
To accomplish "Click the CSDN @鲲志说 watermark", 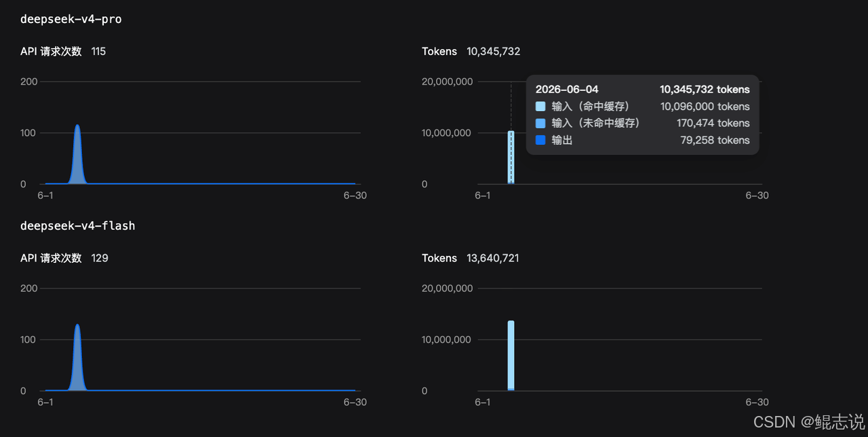I will tap(809, 421).
